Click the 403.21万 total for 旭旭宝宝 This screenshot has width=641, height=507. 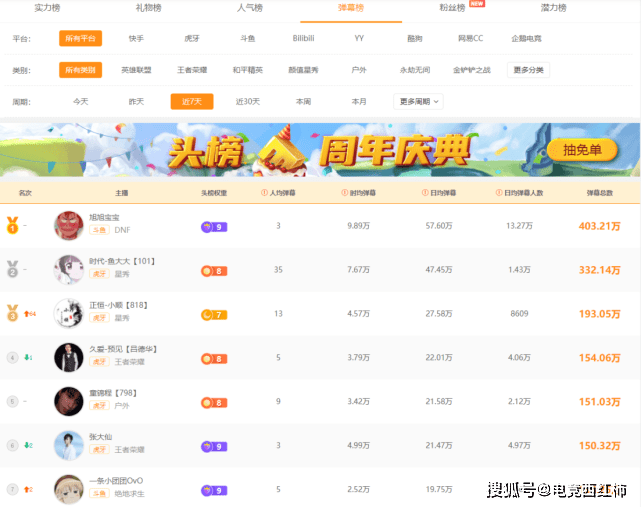600,226
